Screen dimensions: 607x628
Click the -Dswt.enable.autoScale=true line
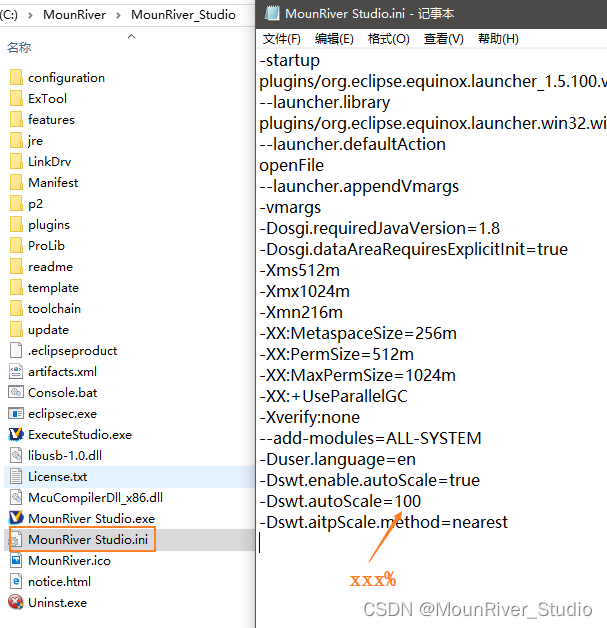pos(370,480)
